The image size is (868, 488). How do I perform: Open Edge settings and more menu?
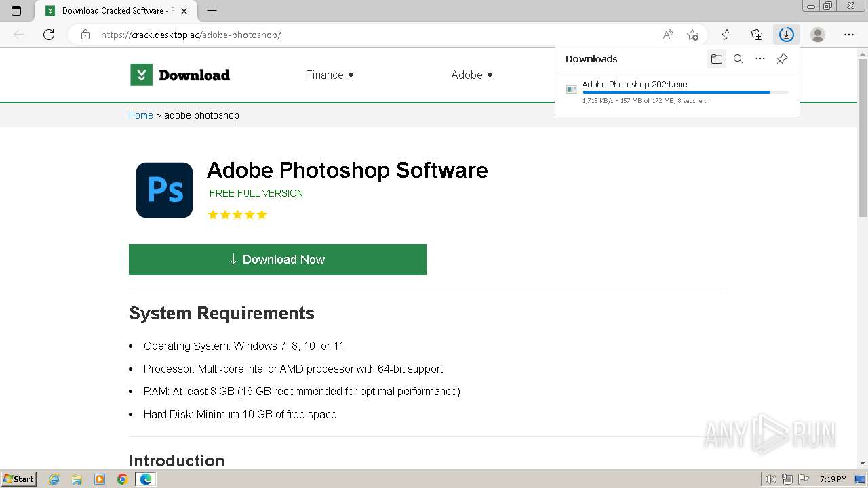coord(849,35)
